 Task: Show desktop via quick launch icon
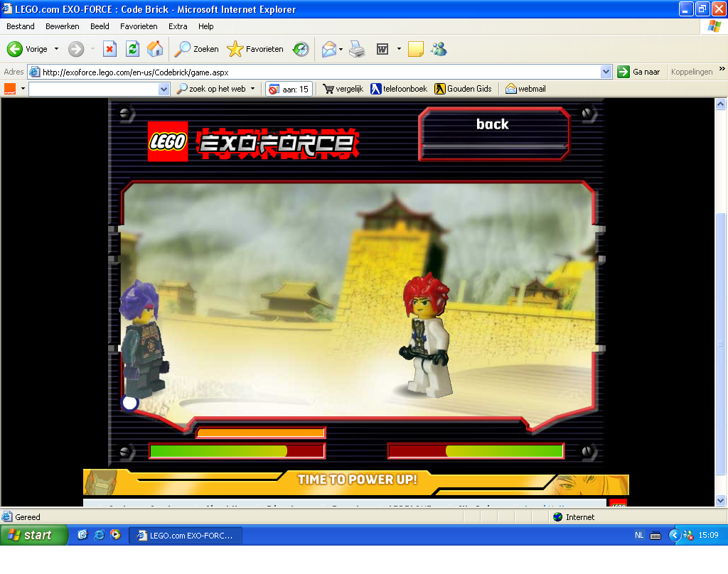[82, 535]
